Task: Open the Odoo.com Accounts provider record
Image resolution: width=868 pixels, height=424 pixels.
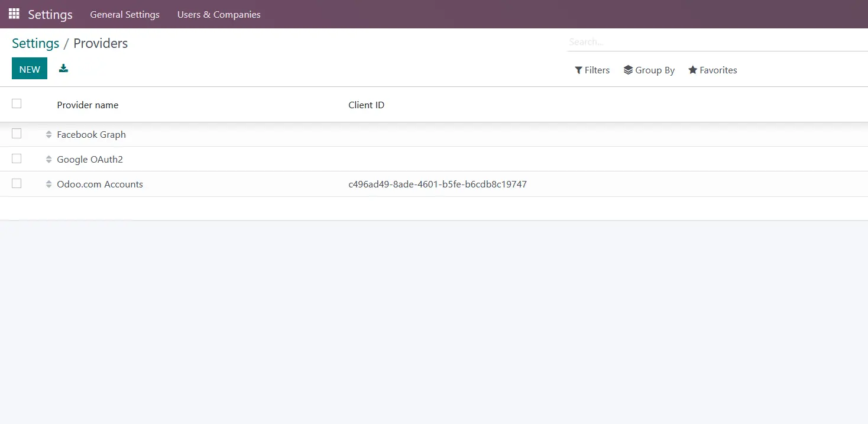Action: pyautogui.click(x=100, y=184)
